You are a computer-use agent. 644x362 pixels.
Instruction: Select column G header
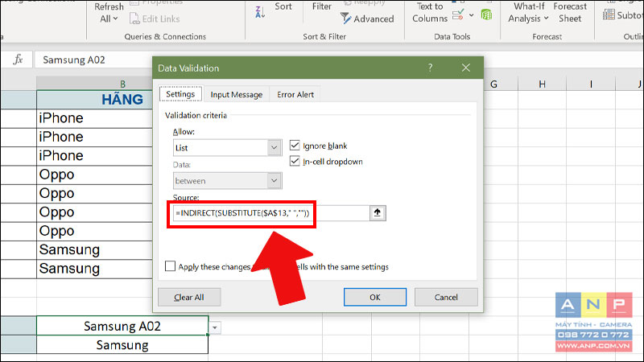pos(493,84)
